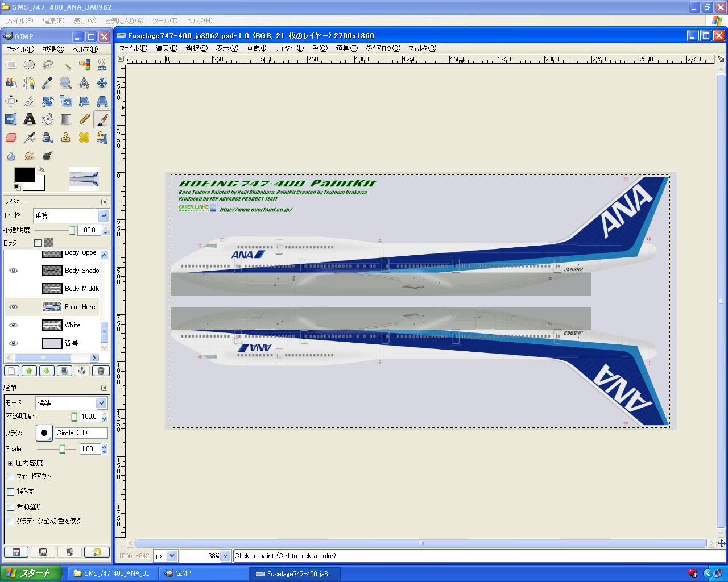
Task: Swap foreground and background colors
Action: [41, 170]
